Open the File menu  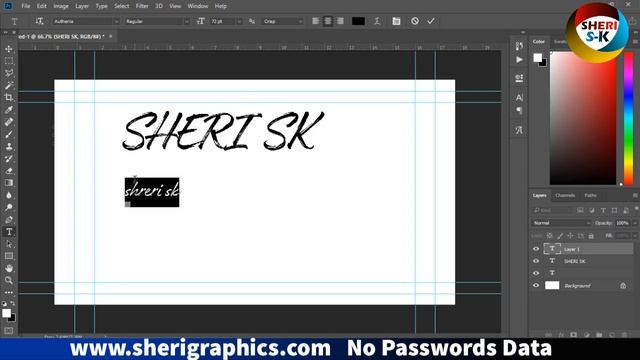pos(26,6)
